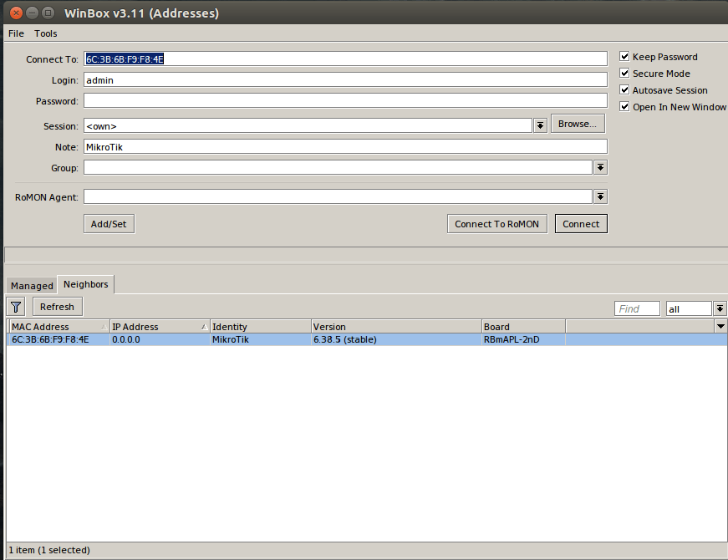Uncheck Autosave Session option
Screen dimensions: 728x560
point(624,90)
